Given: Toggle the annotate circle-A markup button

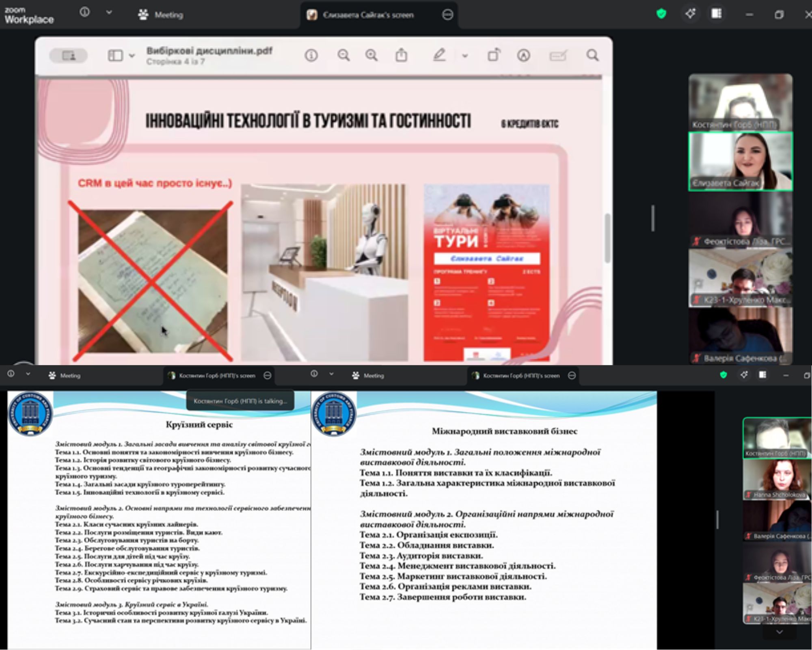Looking at the screenshot, I should 523,55.
